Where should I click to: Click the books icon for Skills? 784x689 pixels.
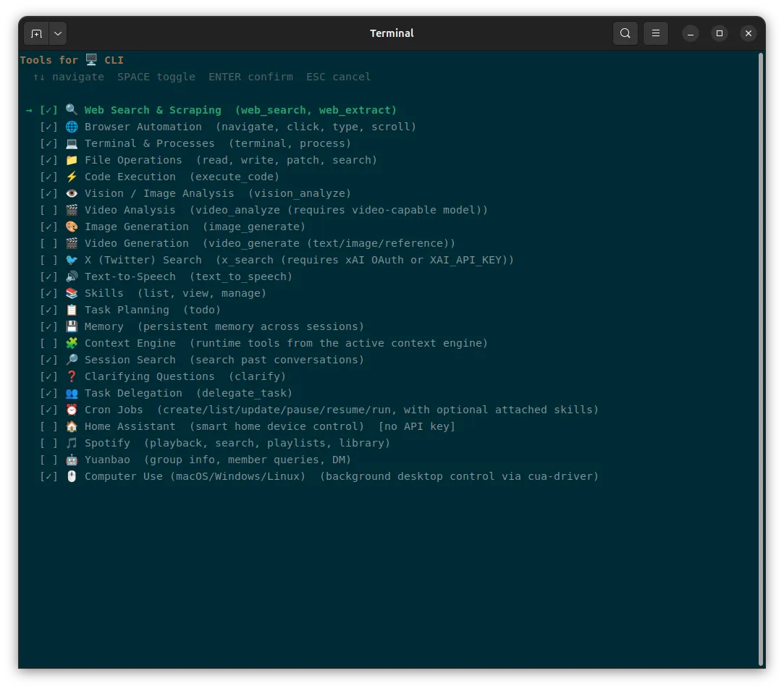click(72, 293)
